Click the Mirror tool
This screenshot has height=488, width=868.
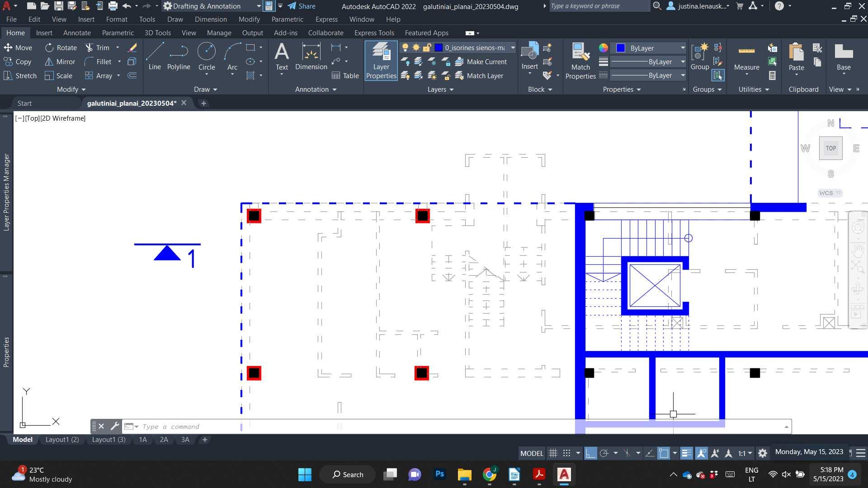point(60,62)
